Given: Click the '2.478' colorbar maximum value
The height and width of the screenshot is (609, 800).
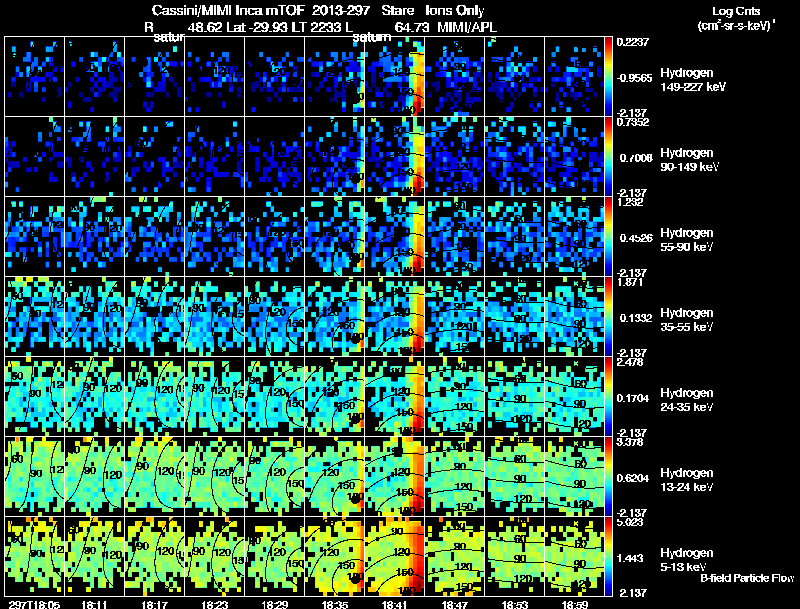Looking at the screenshot, I should [x=630, y=362].
